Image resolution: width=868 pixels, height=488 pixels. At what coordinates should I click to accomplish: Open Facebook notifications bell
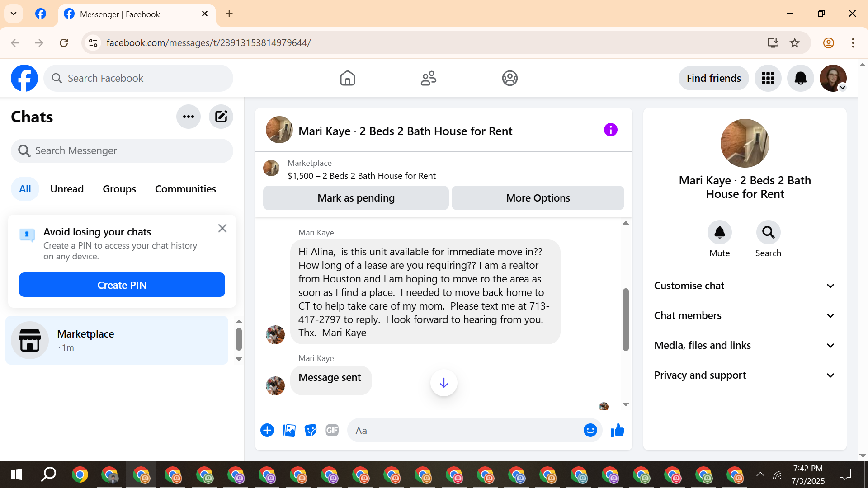click(x=800, y=78)
